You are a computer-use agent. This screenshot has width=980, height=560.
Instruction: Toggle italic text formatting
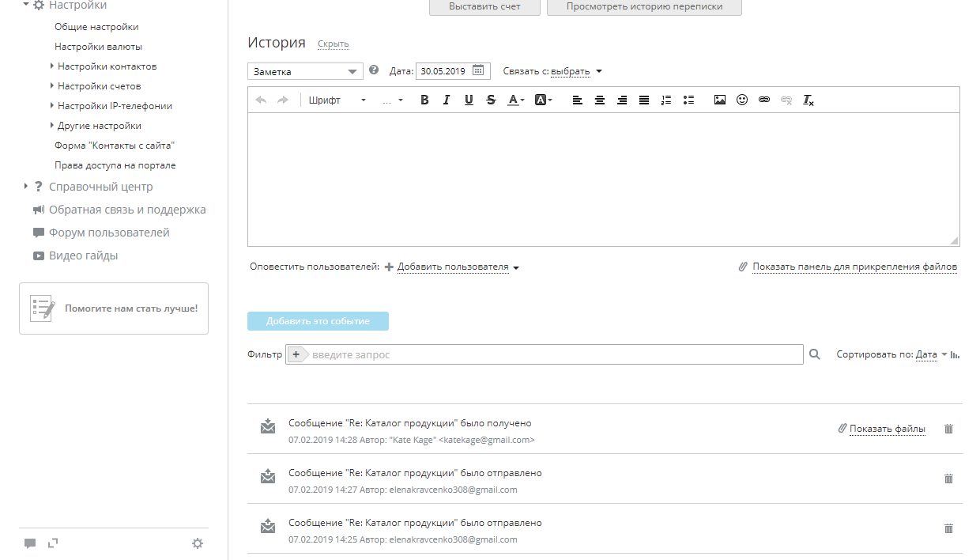[x=447, y=100]
